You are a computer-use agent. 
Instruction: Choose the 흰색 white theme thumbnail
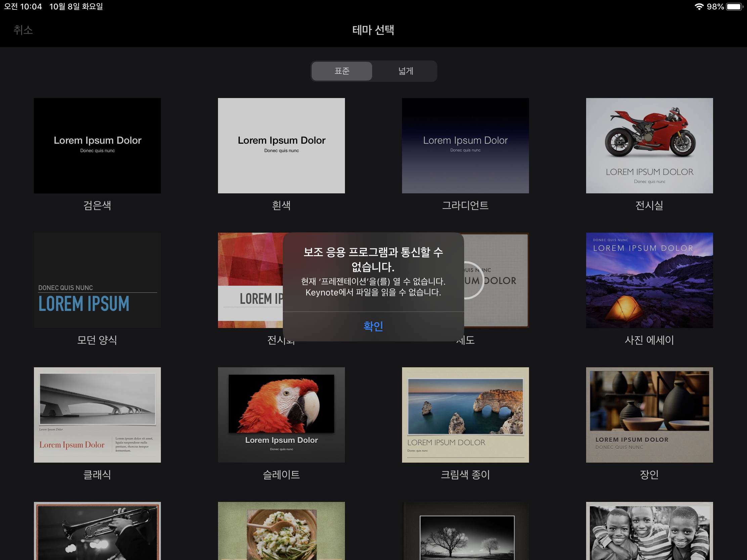[281, 145]
